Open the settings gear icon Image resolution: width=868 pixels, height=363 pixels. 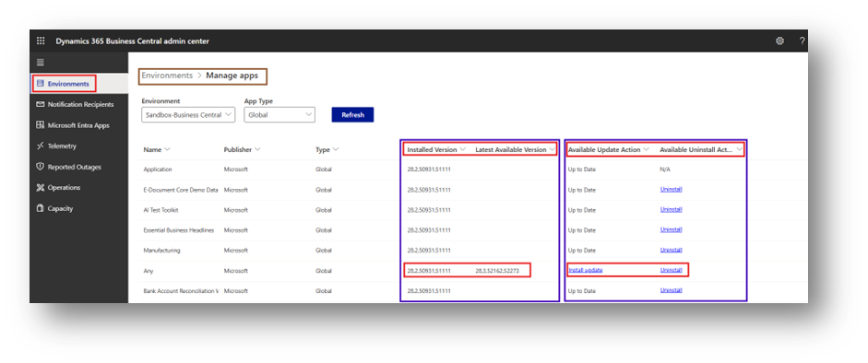[x=779, y=41]
